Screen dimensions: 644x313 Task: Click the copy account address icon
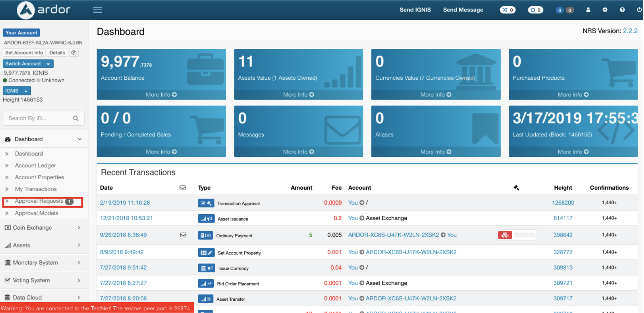[74, 53]
